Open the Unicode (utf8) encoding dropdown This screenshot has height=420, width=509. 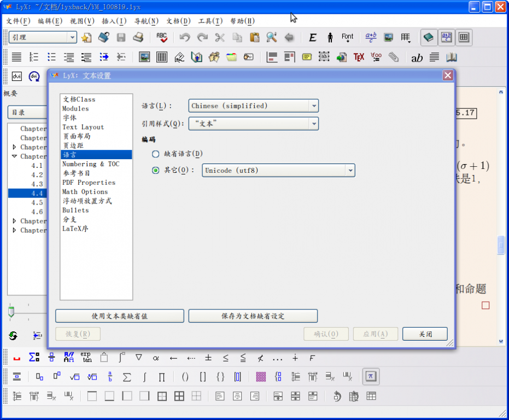tap(278, 170)
